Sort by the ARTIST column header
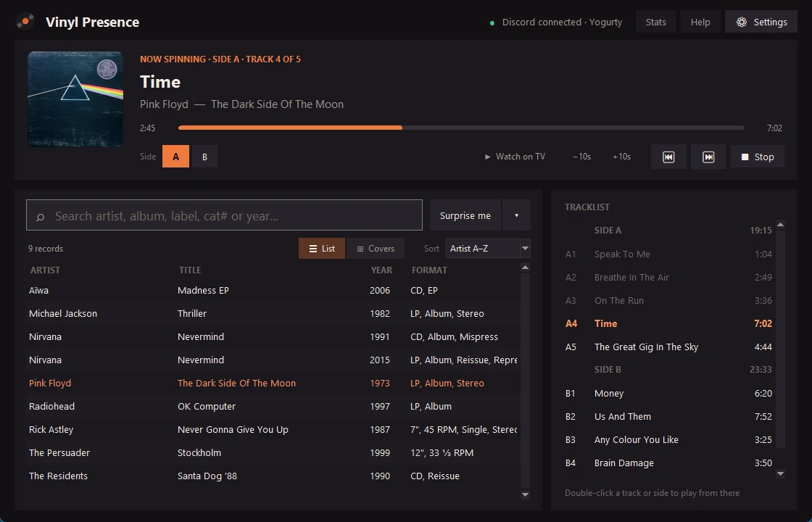Screen dimensions: 812x522 coord(45,270)
